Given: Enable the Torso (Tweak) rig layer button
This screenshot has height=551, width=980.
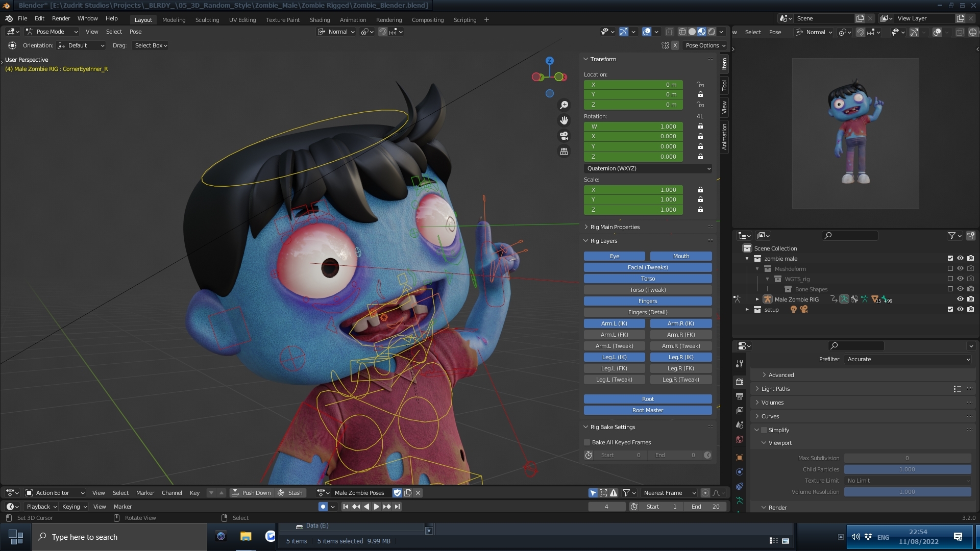Looking at the screenshot, I should pyautogui.click(x=648, y=290).
